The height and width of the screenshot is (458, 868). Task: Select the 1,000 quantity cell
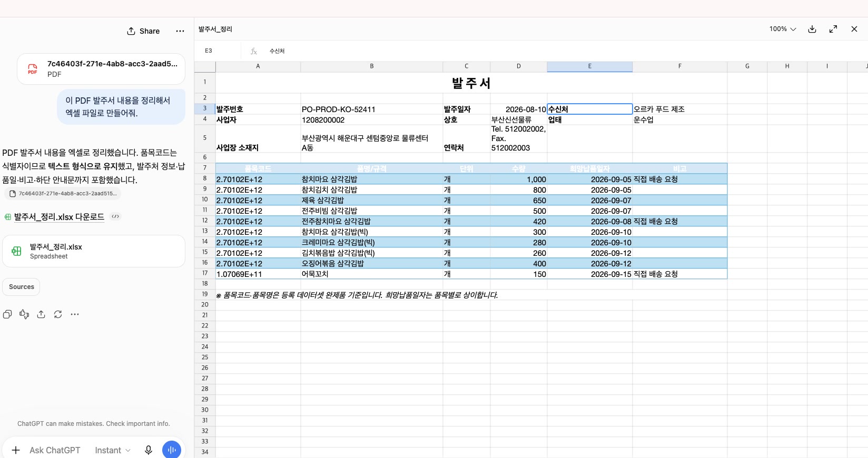519,179
